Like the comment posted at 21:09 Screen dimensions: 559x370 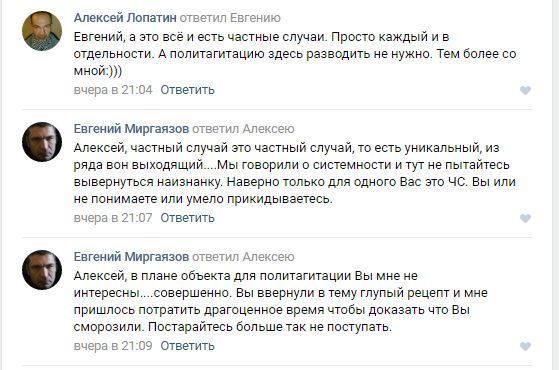coord(525,346)
